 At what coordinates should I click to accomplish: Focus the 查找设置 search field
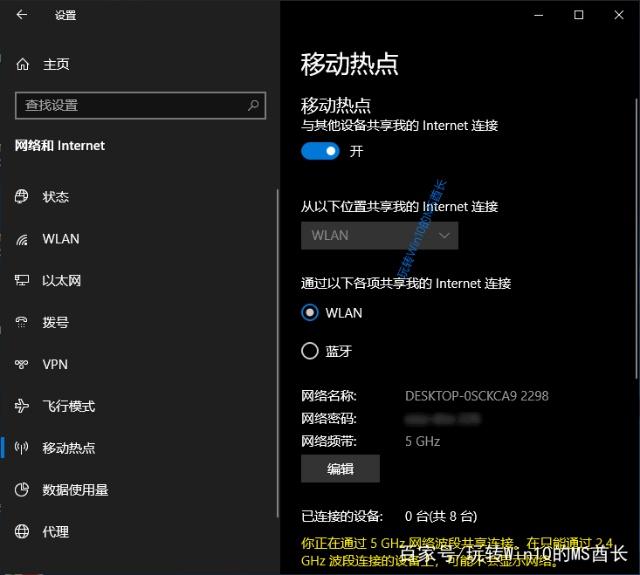pos(140,106)
